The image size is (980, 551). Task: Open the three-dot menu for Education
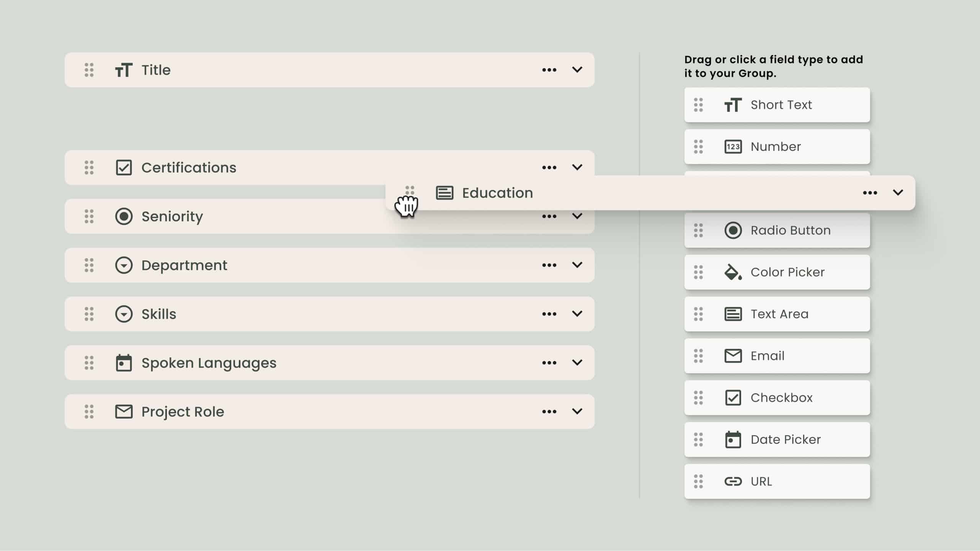pos(870,193)
